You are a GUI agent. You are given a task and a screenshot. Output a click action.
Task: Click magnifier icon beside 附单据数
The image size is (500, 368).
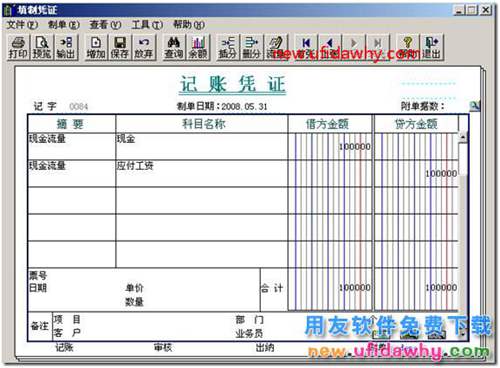(x=475, y=106)
